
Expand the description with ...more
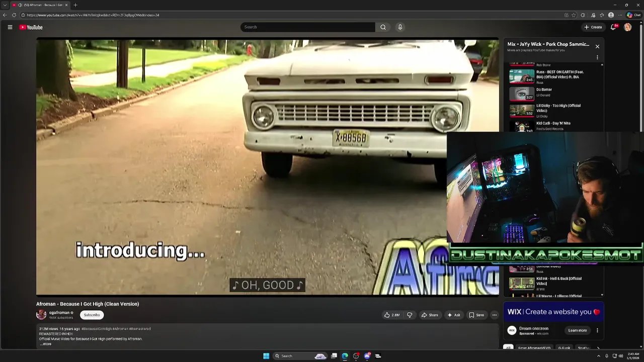coord(46,344)
